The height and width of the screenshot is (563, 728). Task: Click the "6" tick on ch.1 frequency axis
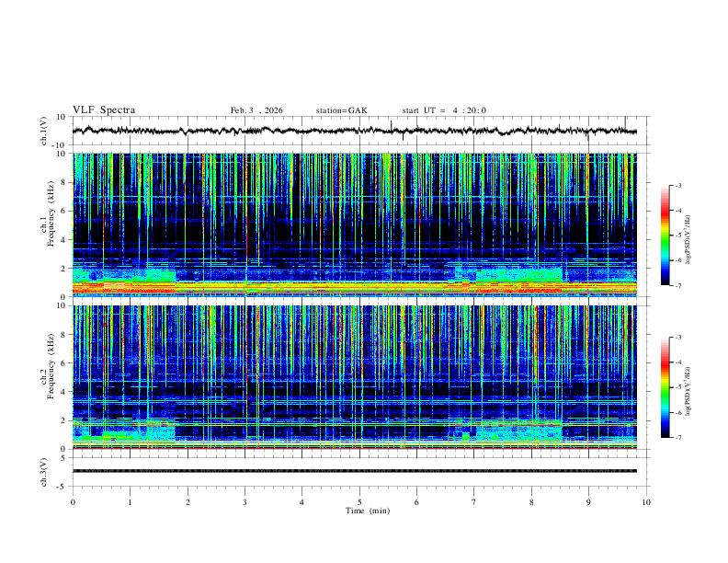pyautogui.click(x=64, y=211)
